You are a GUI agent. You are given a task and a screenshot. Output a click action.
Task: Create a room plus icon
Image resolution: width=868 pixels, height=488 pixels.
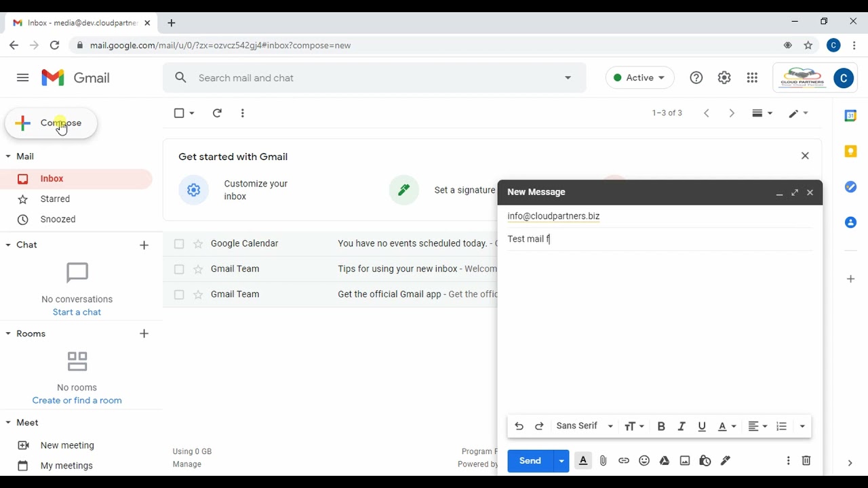tap(144, 333)
